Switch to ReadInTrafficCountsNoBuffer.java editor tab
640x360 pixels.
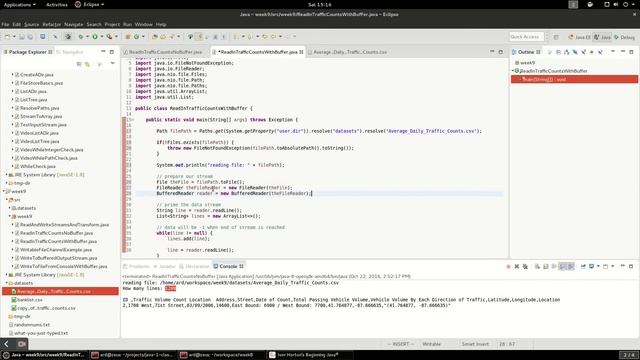[165, 52]
